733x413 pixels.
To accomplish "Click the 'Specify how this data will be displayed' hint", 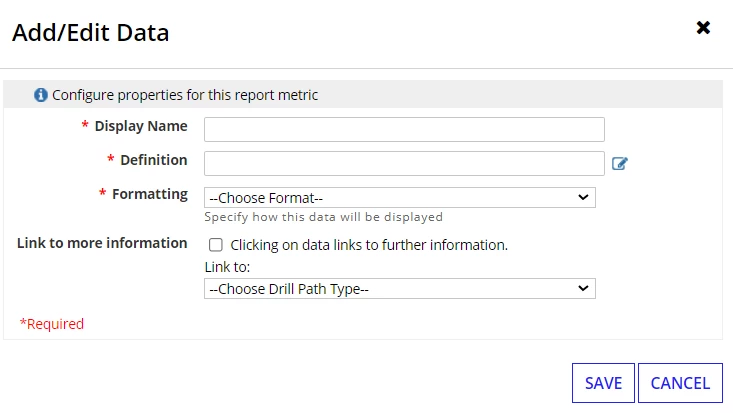I will tap(323, 217).
